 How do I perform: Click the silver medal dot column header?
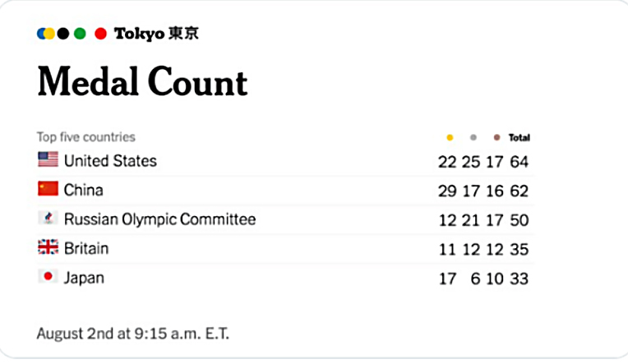pos(473,137)
